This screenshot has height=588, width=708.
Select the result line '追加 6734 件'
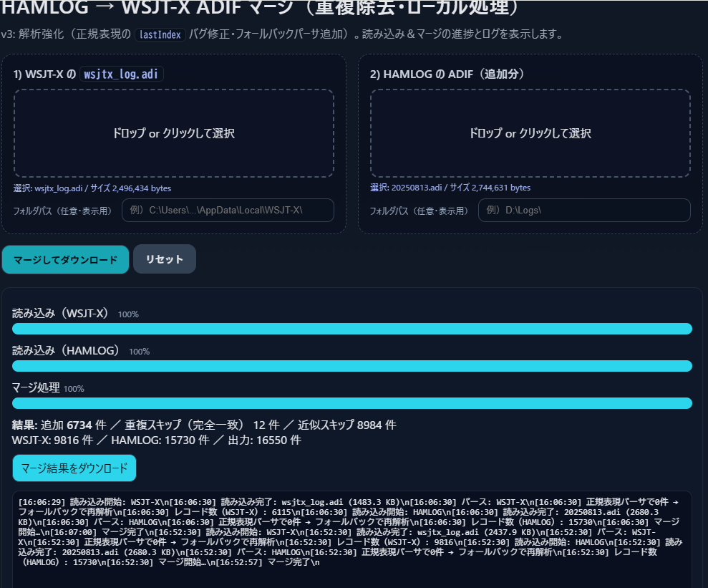74,425
